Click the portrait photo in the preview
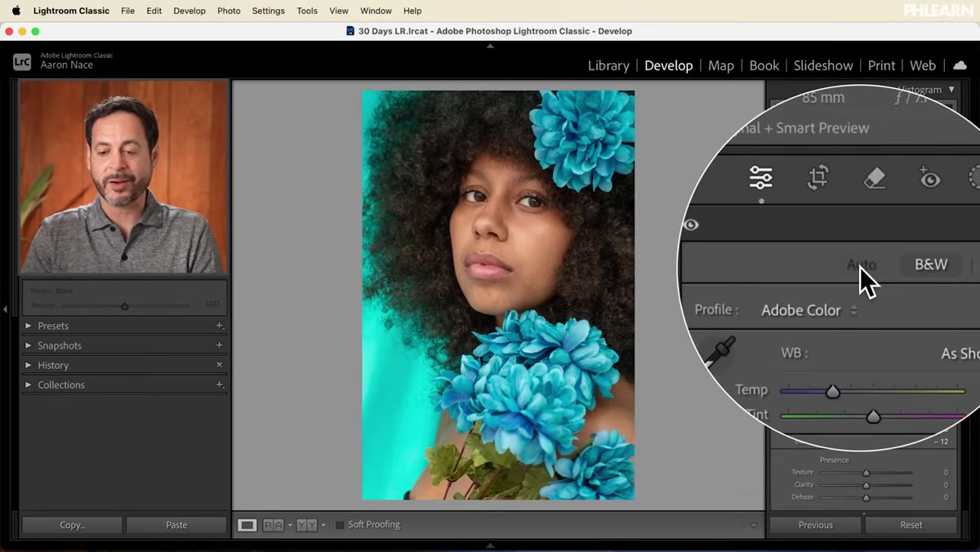The width and height of the screenshot is (980, 552). click(498, 295)
